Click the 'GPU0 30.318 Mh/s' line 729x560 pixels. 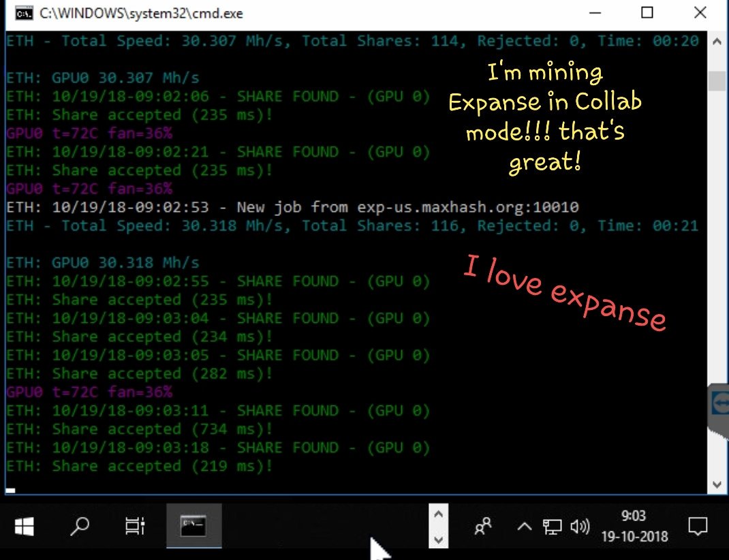click(x=103, y=262)
